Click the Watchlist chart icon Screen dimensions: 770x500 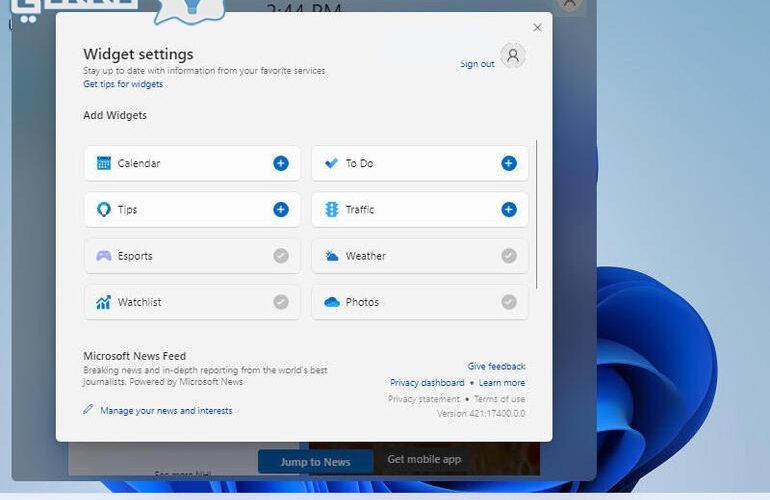click(x=103, y=302)
